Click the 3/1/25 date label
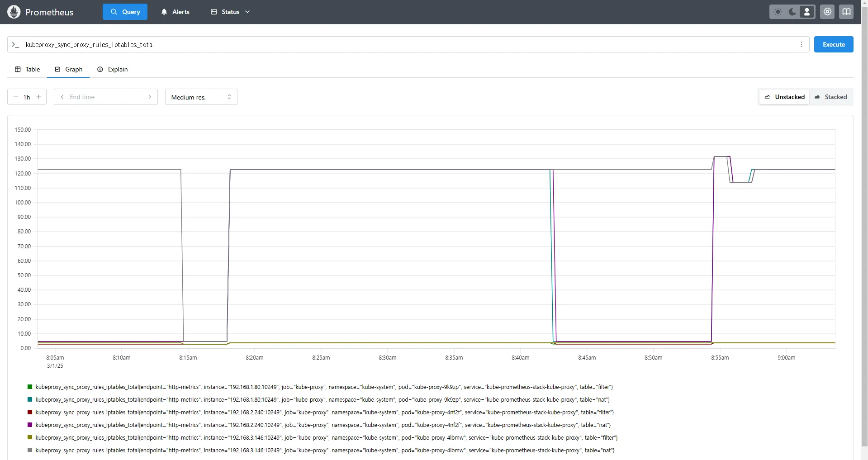Viewport: 868px width, 460px height. [x=55, y=366]
